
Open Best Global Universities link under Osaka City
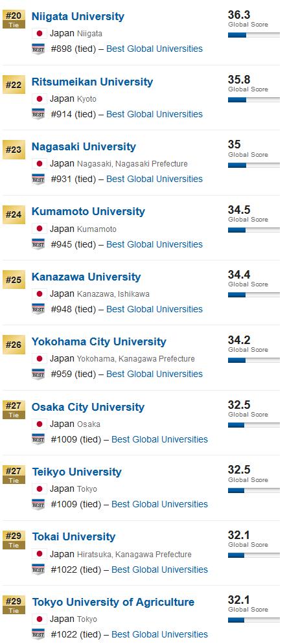[160, 439]
